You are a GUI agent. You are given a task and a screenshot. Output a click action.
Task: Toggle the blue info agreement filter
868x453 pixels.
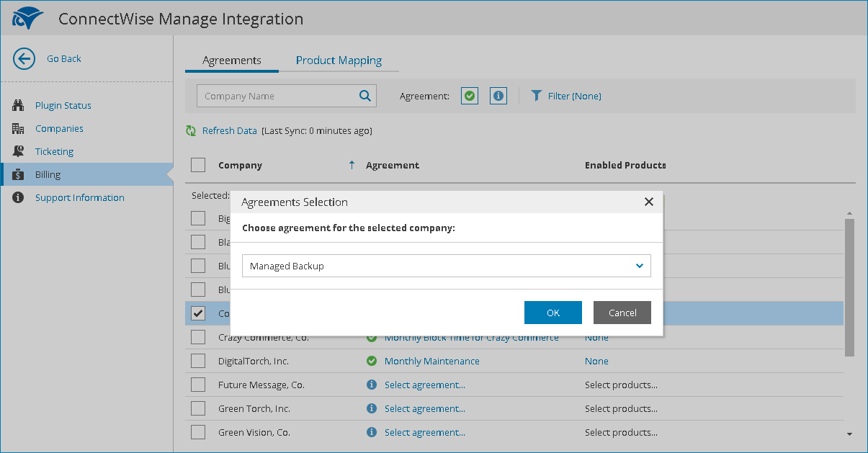pyautogui.click(x=498, y=96)
